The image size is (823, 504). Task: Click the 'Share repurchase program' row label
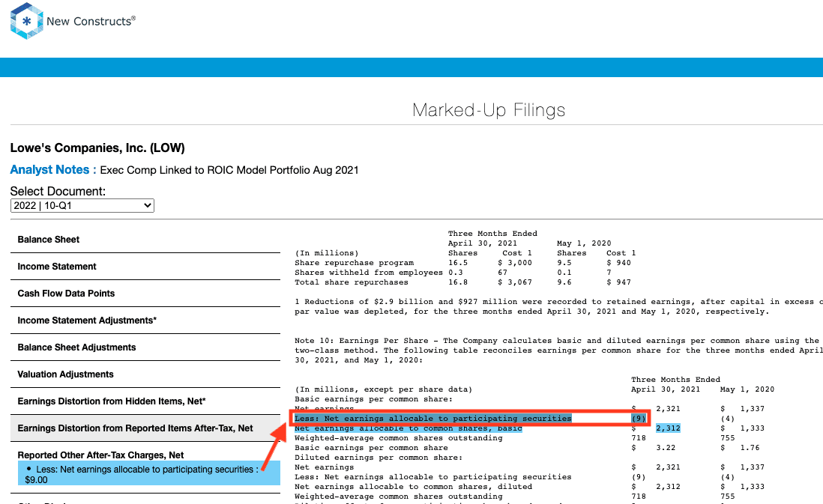(x=355, y=263)
